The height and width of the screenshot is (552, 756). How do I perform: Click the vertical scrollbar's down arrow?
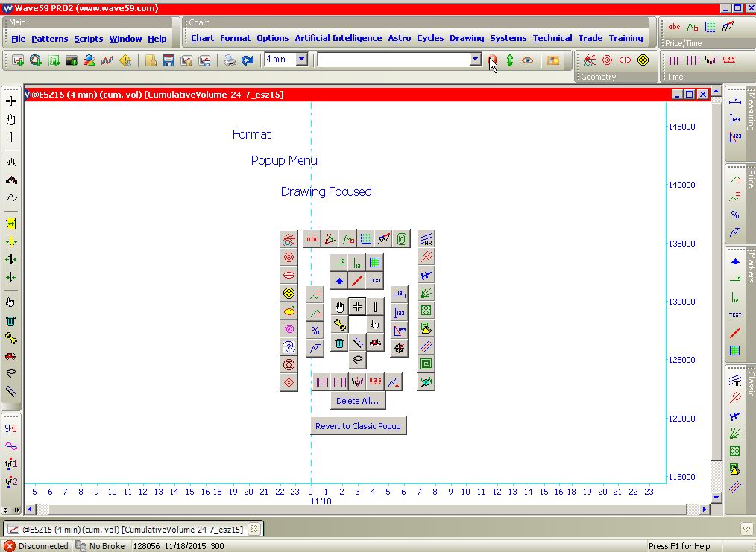point(716,497)
